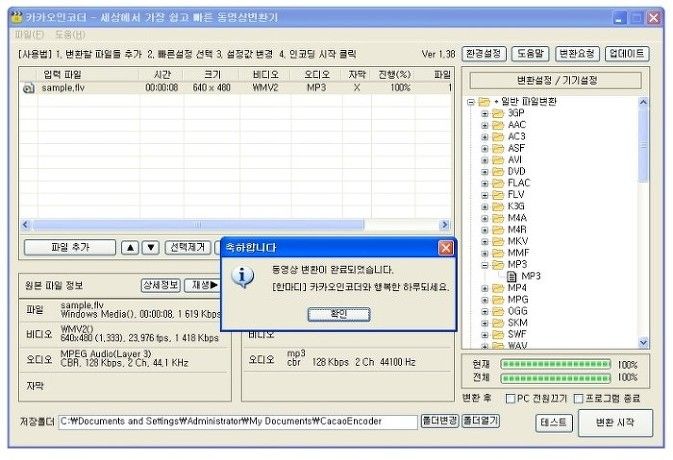The height and width of the screenshot is (460, 673).
Task: Close the 축하합니다 dialog with X
Action: click(446, 248)
